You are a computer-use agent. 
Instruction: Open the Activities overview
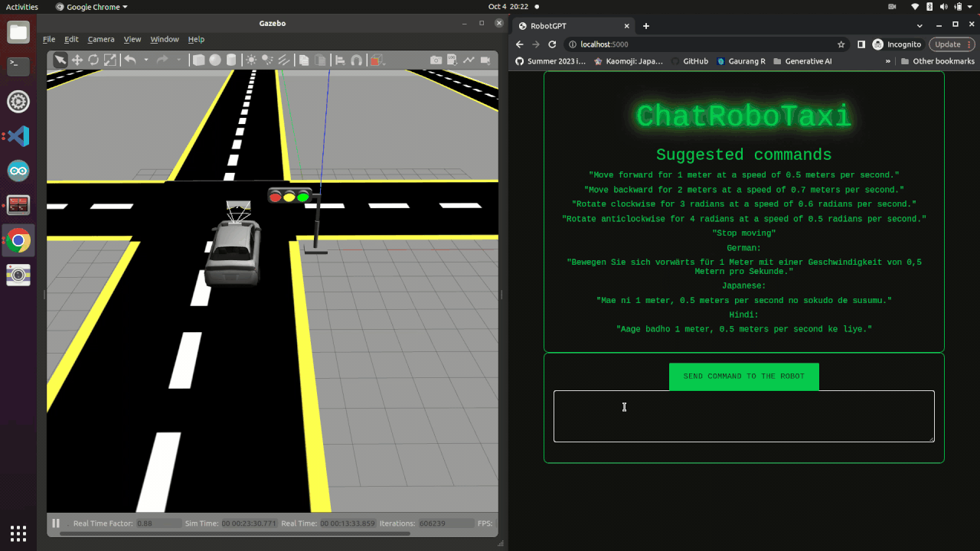tap(22, 7)
